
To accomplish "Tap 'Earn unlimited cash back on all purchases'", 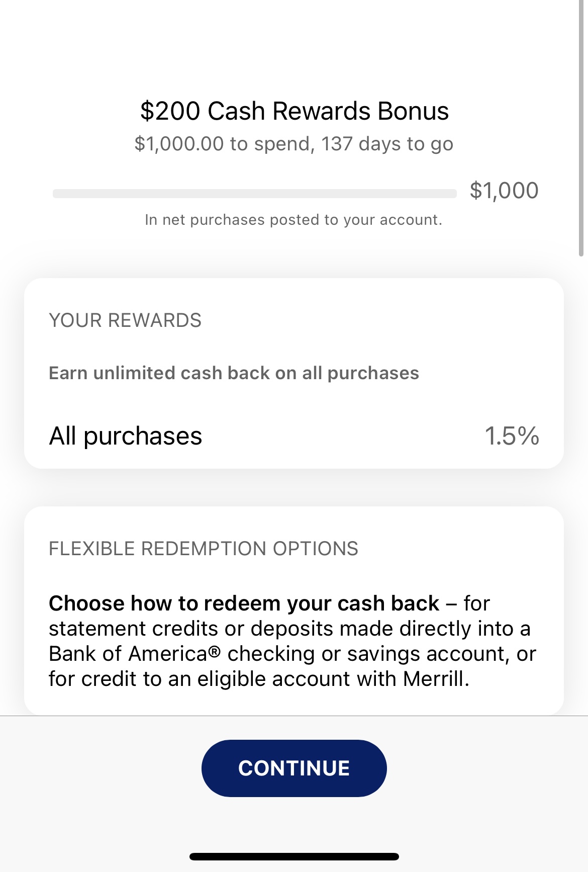I will [234, 373].
